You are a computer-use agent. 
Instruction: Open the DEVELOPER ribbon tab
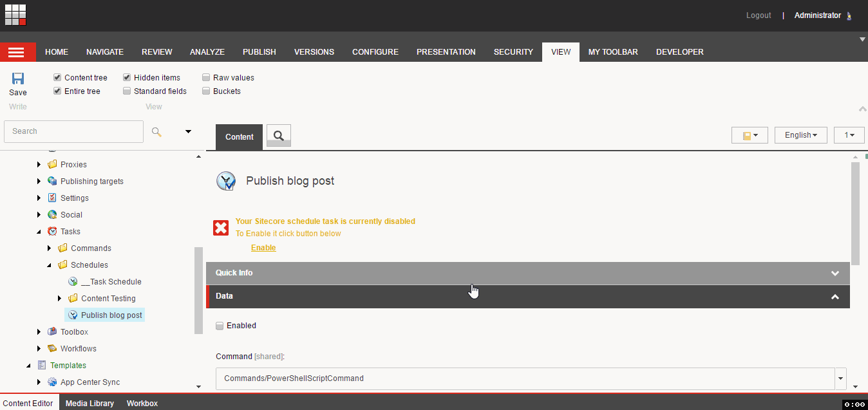point(680,52)
